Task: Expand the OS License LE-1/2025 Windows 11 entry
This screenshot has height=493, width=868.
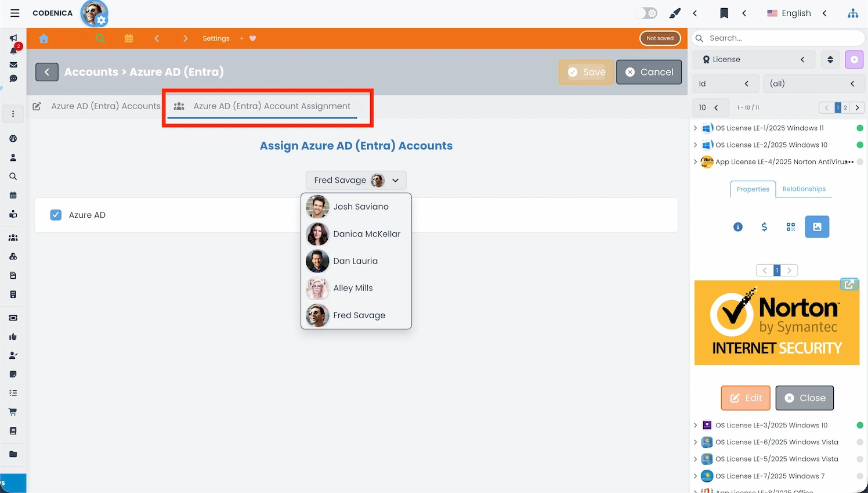Action: click(695, 128)
